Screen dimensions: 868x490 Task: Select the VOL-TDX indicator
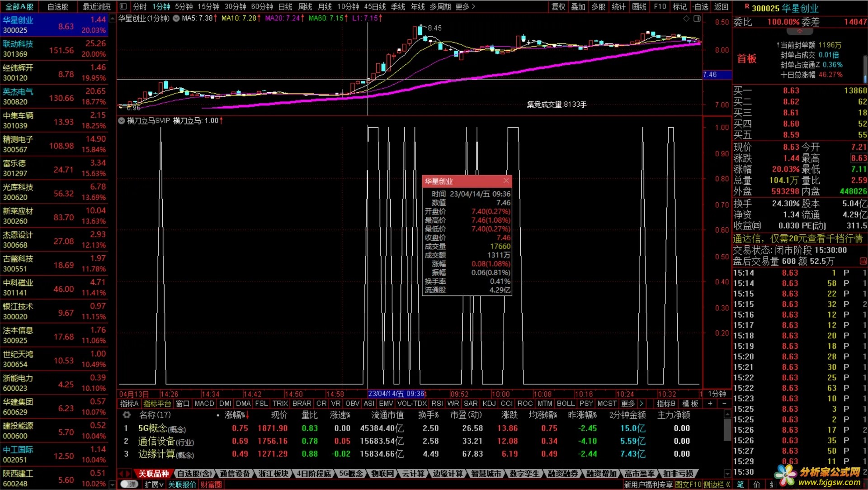tap(412, 404)
